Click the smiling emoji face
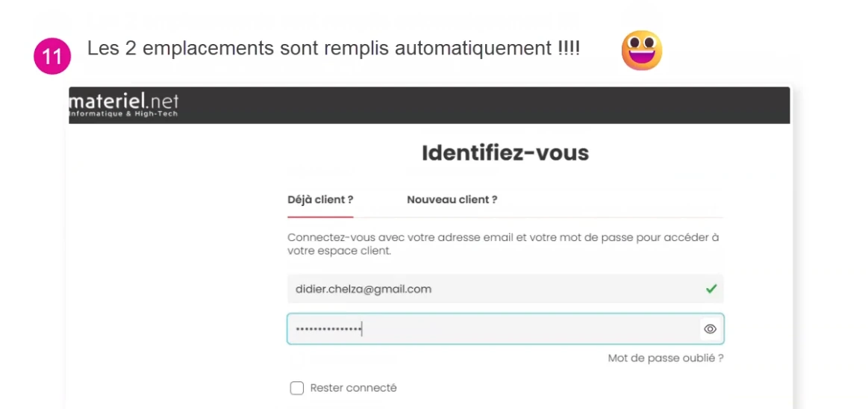 coord(642,50)
